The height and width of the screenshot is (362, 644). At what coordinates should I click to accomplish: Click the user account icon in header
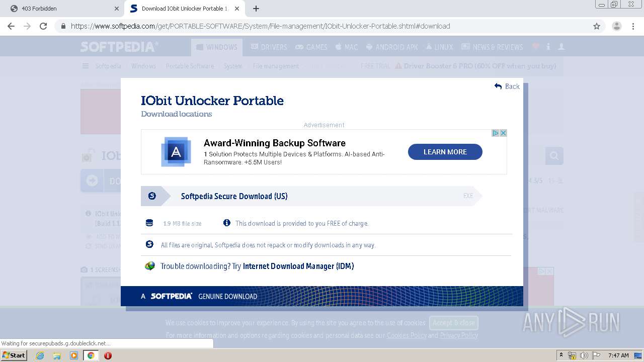pos(561,47)
